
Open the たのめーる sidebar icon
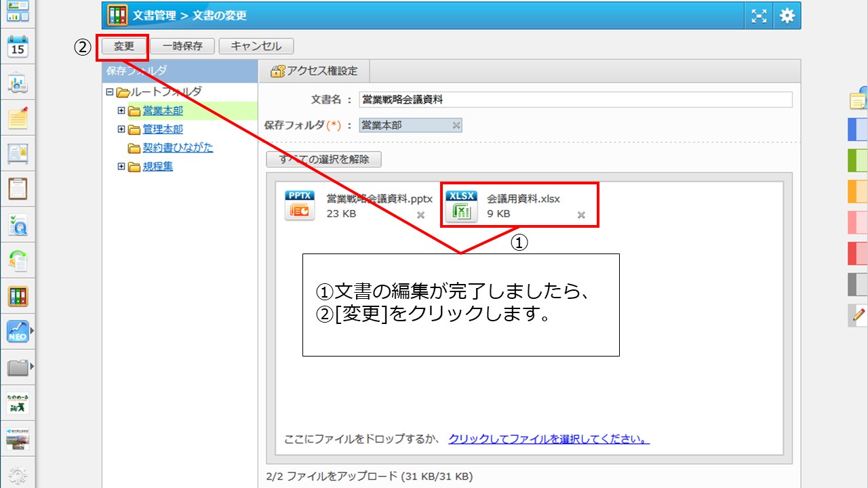point(18,403)
